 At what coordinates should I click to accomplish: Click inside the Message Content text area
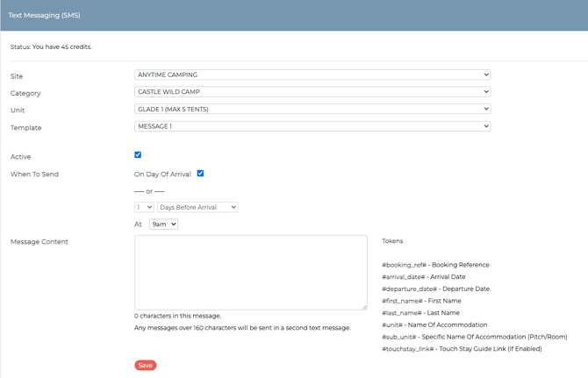[x=250, y=272]
